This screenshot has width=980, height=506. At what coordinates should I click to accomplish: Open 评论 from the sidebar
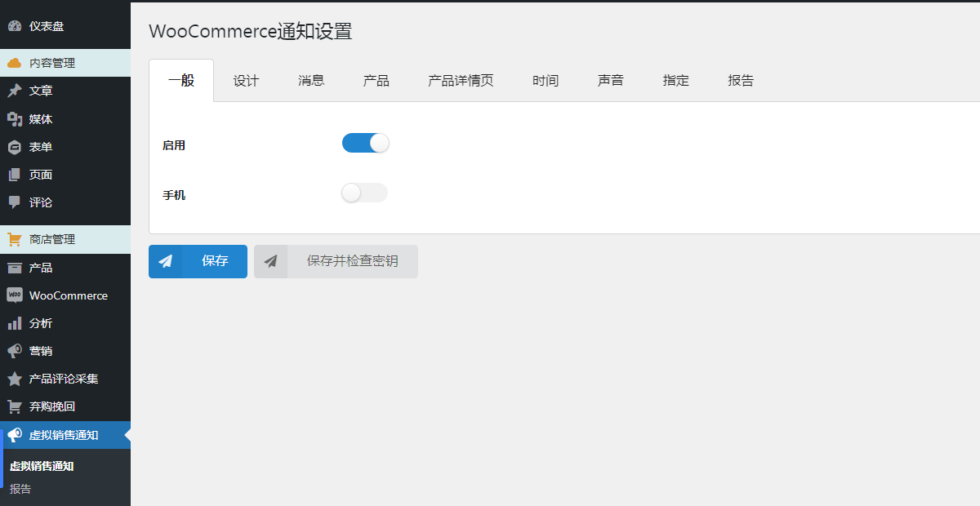(x=65, y=202)
